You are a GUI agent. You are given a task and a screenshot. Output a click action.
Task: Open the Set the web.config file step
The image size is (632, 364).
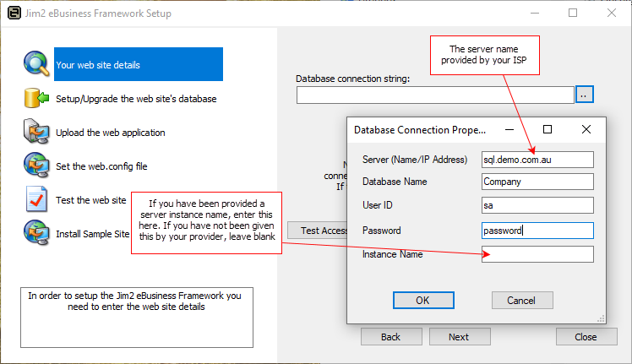[101, 166]
